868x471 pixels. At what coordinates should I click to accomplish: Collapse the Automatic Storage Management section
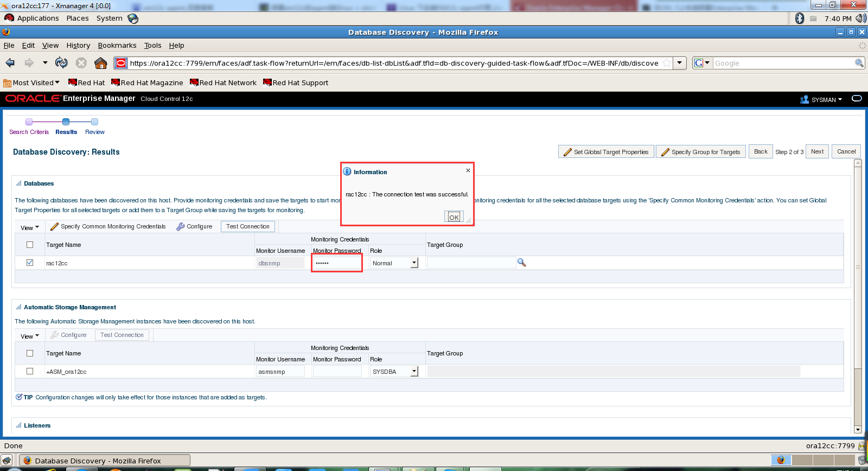coord(18,307)
